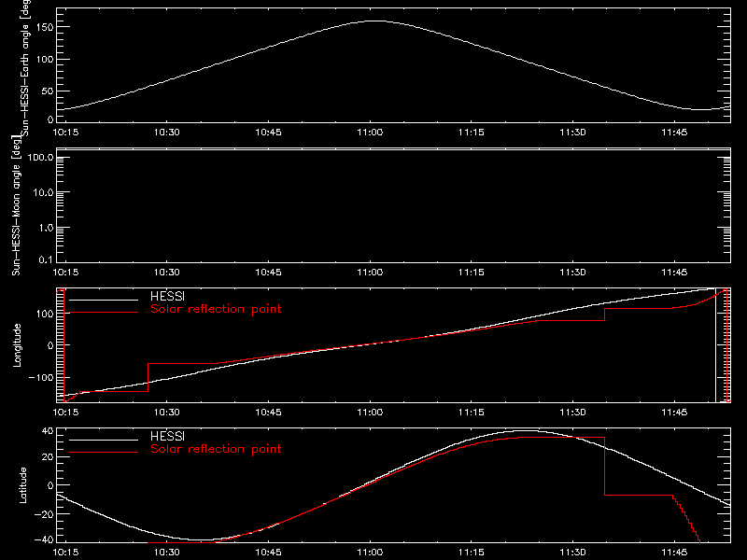Screen dimensions: 747x560
Task: Click the 10.0 tick on Moon angle axis
Action: [43, 192]
